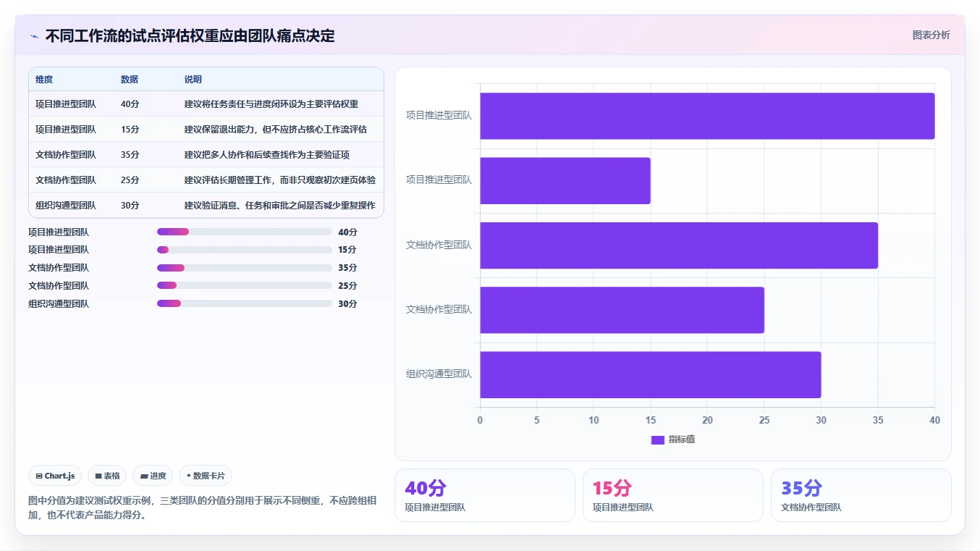Select the 进度 tag chip
The height and width of the screenshot is (551, 980).
pos(153,476)
